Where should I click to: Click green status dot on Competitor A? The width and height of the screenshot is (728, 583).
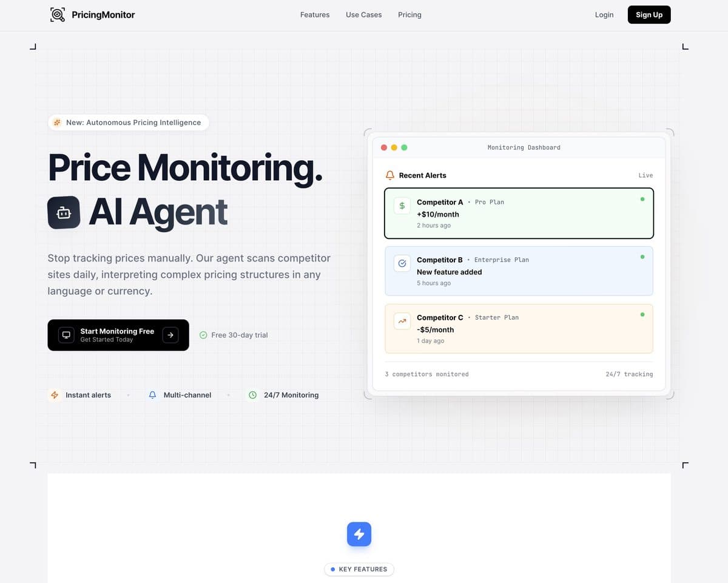(x=642, y=199)
